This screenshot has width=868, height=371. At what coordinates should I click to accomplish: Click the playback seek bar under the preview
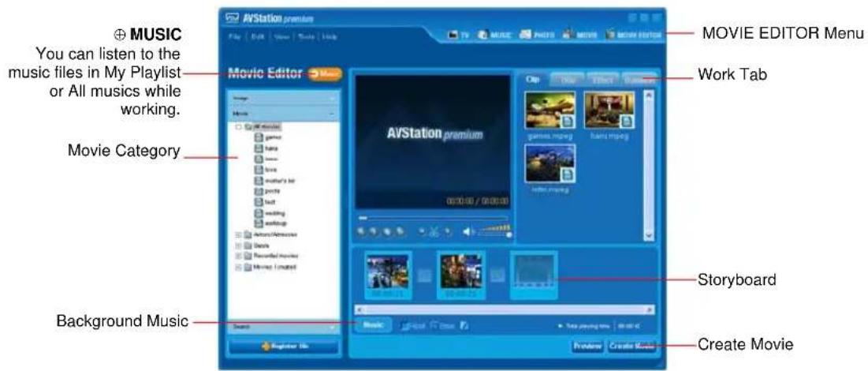coord(433,218)
